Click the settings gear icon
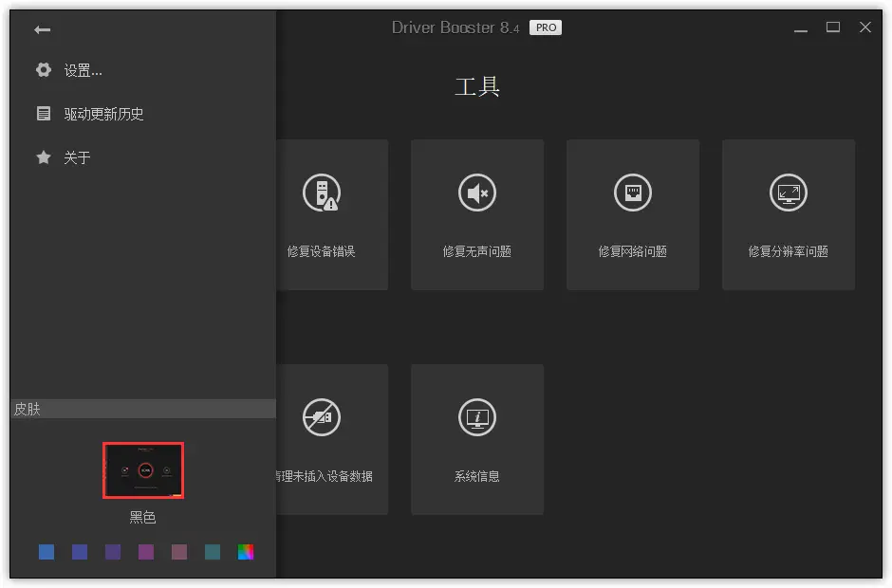892x588 pixels. (x=44, y=70)
